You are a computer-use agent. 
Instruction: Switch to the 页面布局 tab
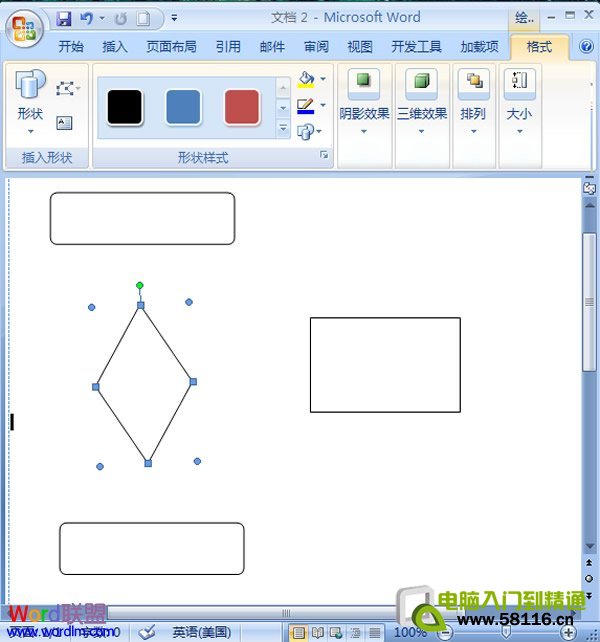171,46
